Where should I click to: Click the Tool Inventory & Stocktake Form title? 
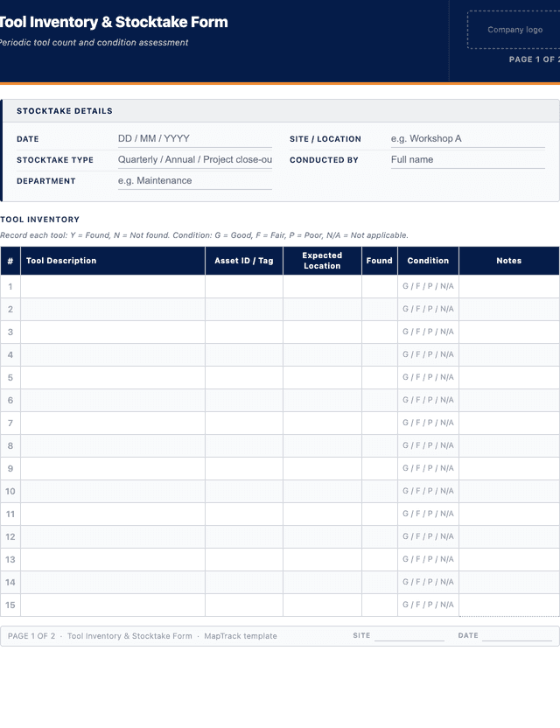point(114,22)
